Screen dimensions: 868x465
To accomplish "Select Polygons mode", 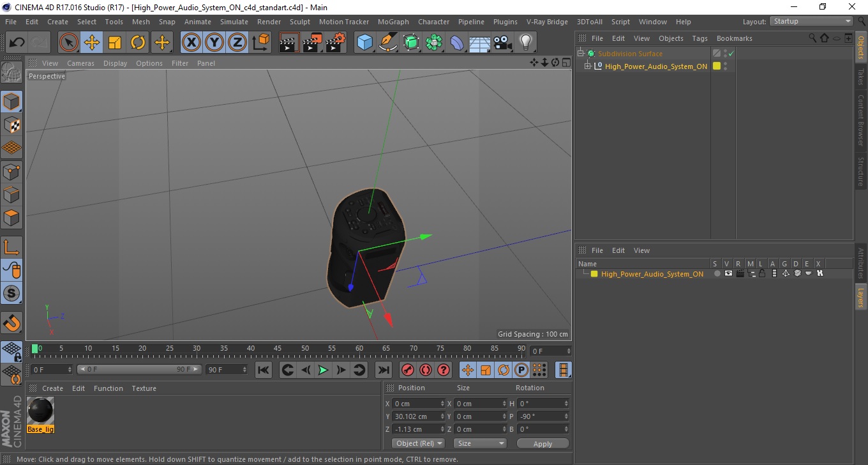I will click(11, 217).
